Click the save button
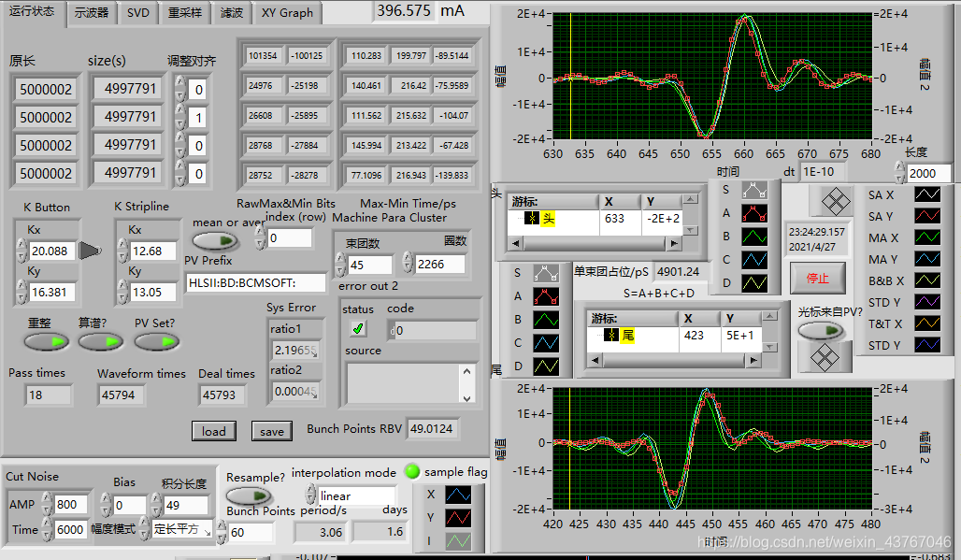Screen dimensions: 961x560 [x=271, y=431]
